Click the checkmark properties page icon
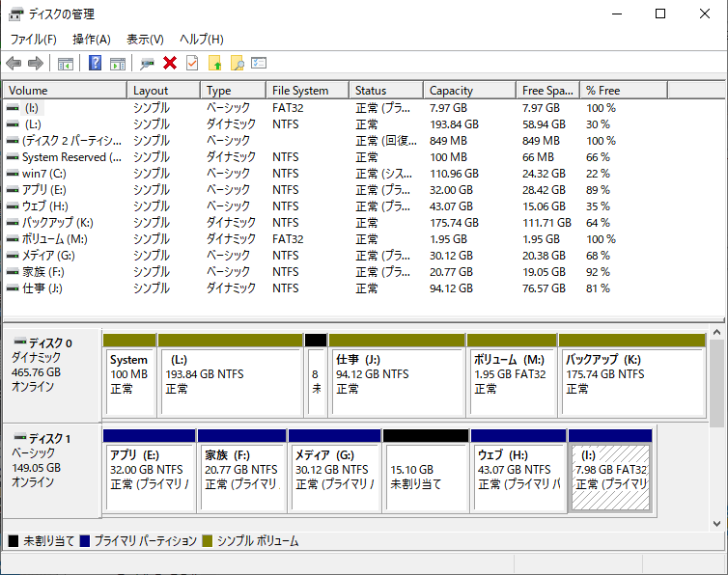Viewport: 728px width, 575px height. tap(192, 64)
